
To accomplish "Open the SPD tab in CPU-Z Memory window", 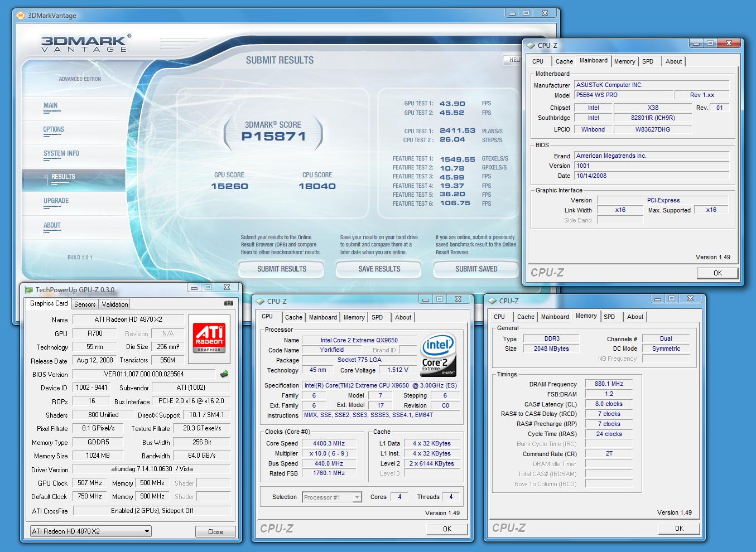I will pos(609,317).
